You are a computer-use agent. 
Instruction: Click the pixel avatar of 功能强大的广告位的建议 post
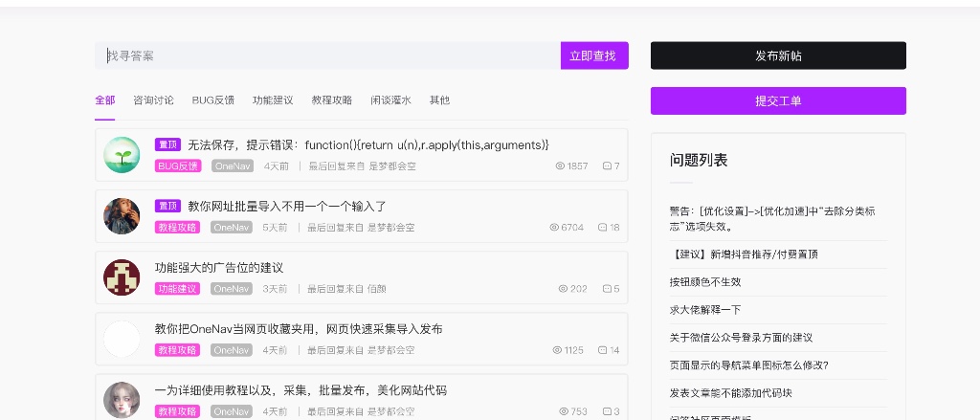(x=122, y=277)
